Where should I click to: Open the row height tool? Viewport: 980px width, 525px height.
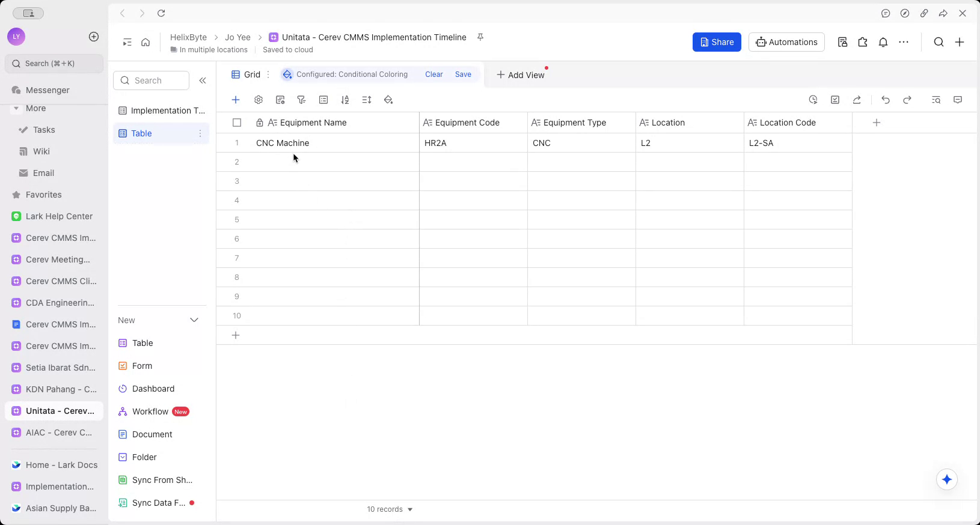coord(367,100)
